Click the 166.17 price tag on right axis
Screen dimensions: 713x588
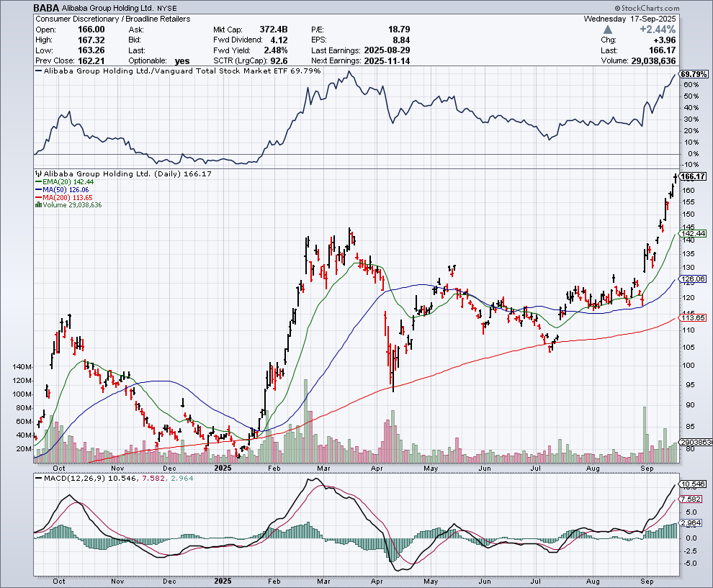tap(693, 176)
